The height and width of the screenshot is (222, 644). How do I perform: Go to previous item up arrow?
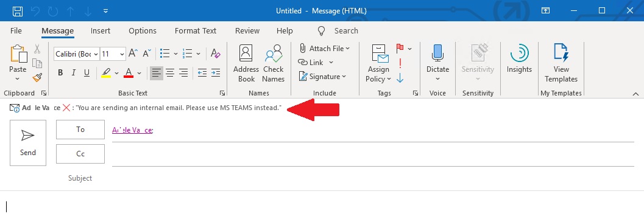[x=70, y=11]
